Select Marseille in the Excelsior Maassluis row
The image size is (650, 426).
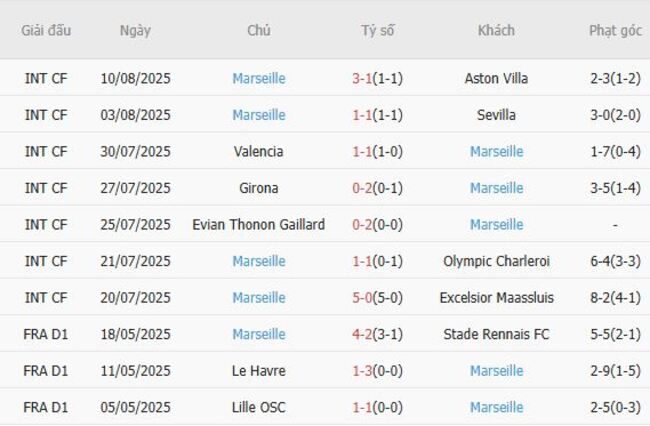point(259,298)
